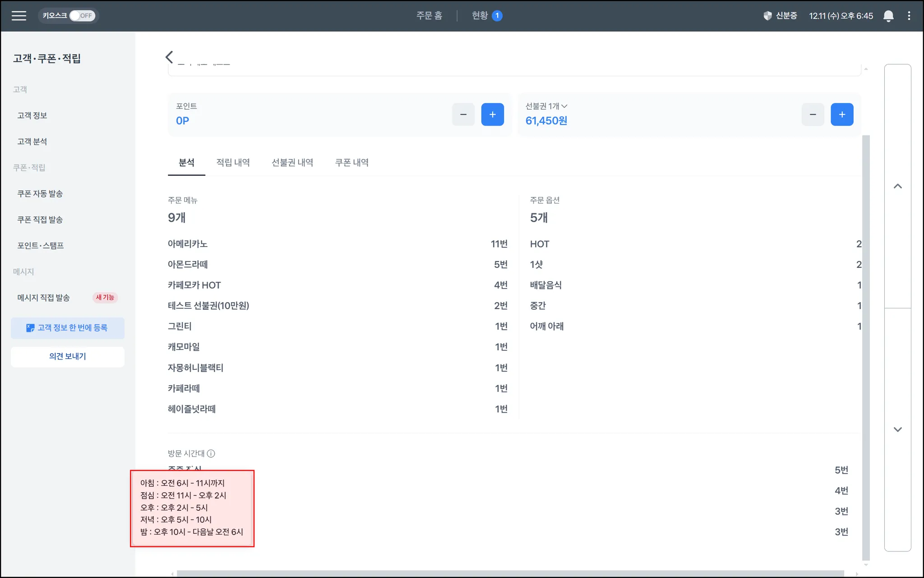Toggle the 키오스크 OFF switch

[82, 16]
